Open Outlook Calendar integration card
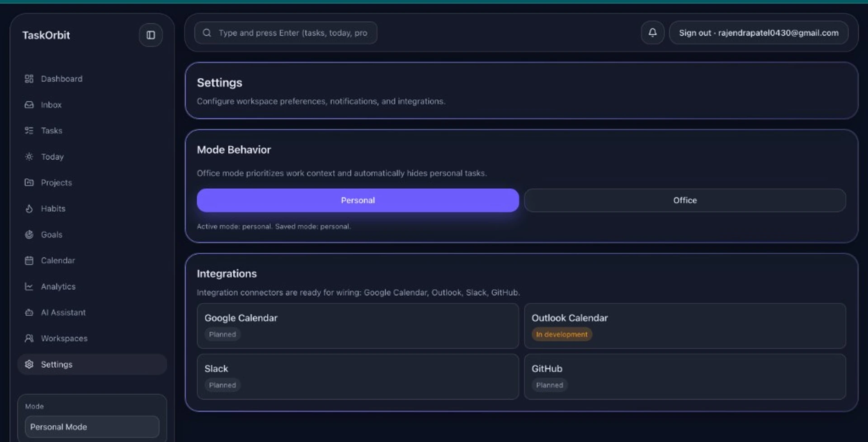Image resolution: width=868 pixels, height=442 pixels. click(x=685, y=326)
